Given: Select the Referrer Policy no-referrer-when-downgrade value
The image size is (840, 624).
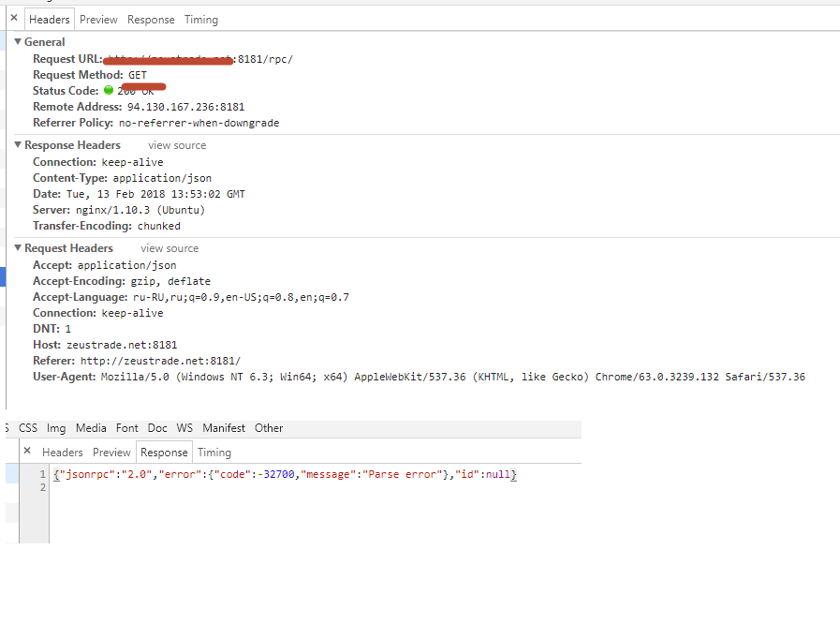Looking at the screenshot, I should coord(199,124).
